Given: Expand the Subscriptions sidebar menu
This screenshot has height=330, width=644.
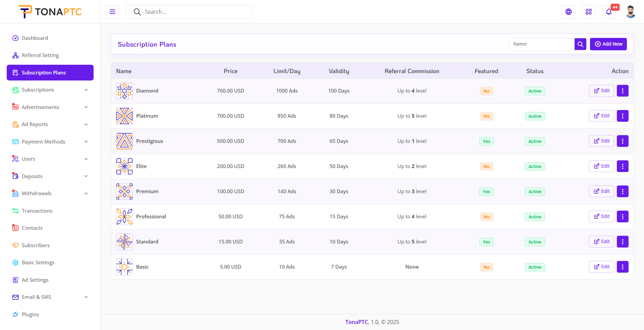Looking at the screenshot, I should pos(50,90).
